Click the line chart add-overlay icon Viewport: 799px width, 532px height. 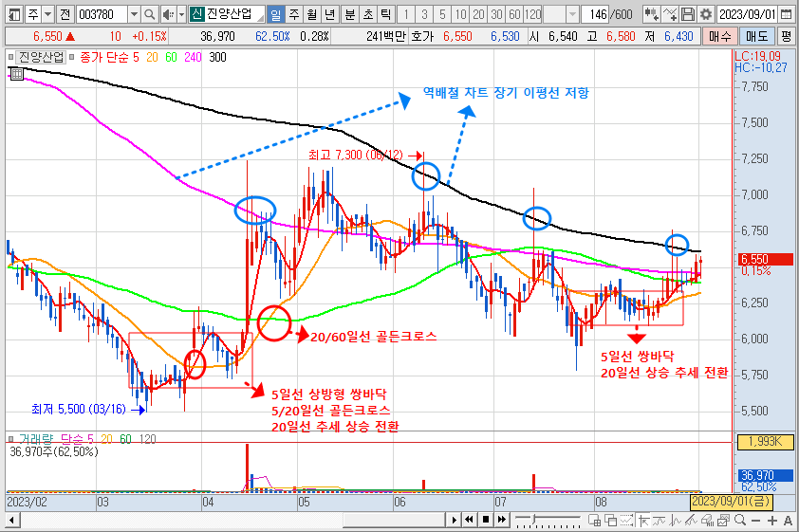[x=670, y=14]
